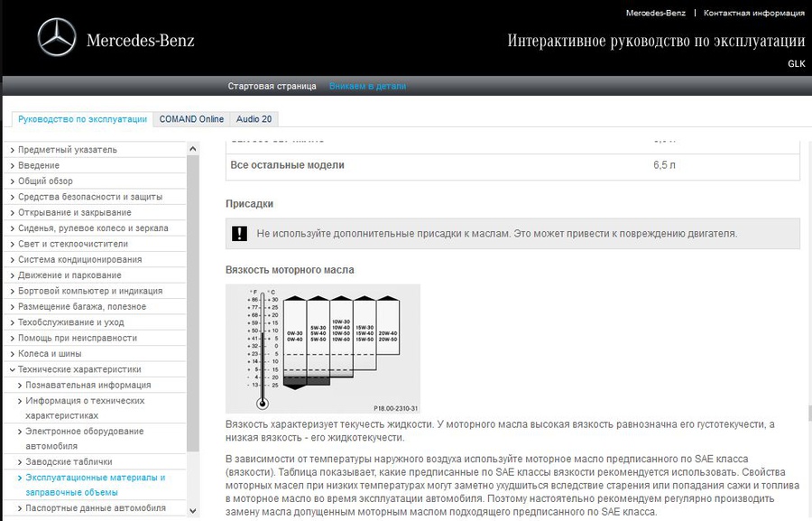Select Эксплуатационные материалы и заправочные объемы
Viewport: 812px width, 521px height.
click(x=96, y=485)
